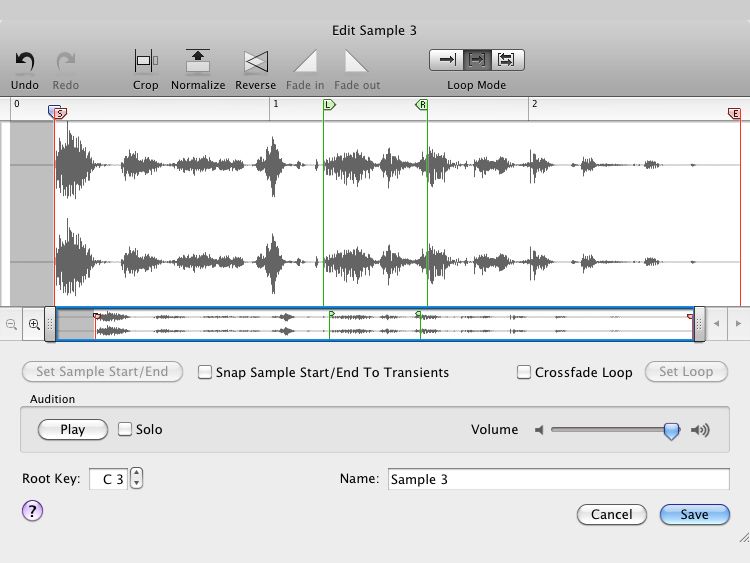This screenshot has height=563, width=750.
Task: Toggle the Crossfade Loop checkbox
Action: [x=524, y=372]
